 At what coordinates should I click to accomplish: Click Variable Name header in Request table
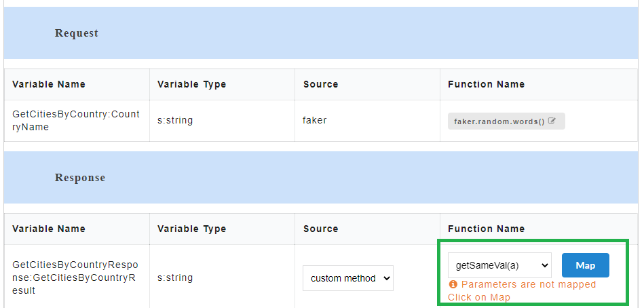click(x=49, y=84)
